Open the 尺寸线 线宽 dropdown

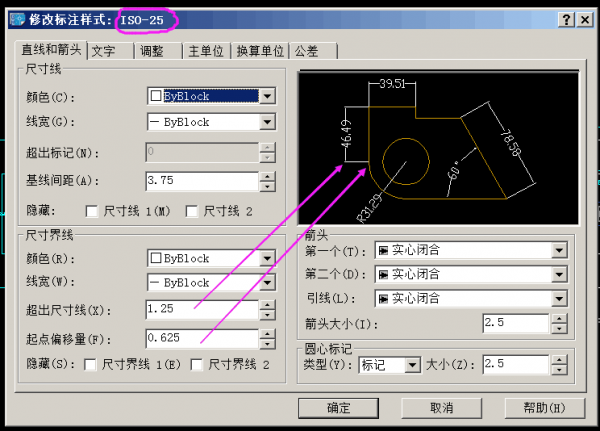267,122
